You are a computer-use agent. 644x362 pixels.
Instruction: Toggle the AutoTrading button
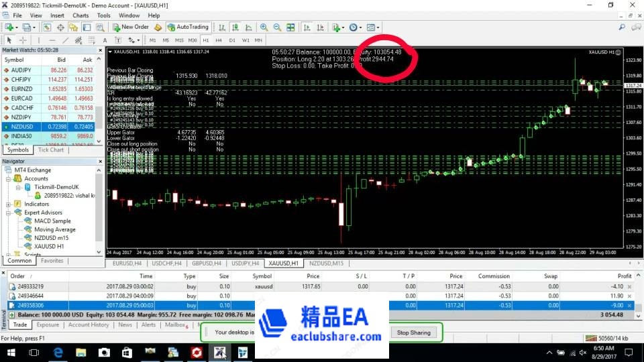tap(189, 27)
